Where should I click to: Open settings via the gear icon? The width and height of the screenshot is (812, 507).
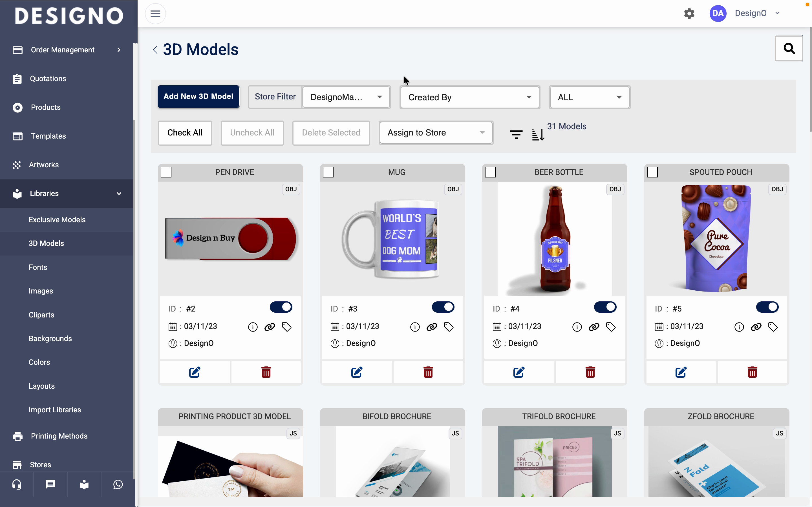click(x=689, y=14)
